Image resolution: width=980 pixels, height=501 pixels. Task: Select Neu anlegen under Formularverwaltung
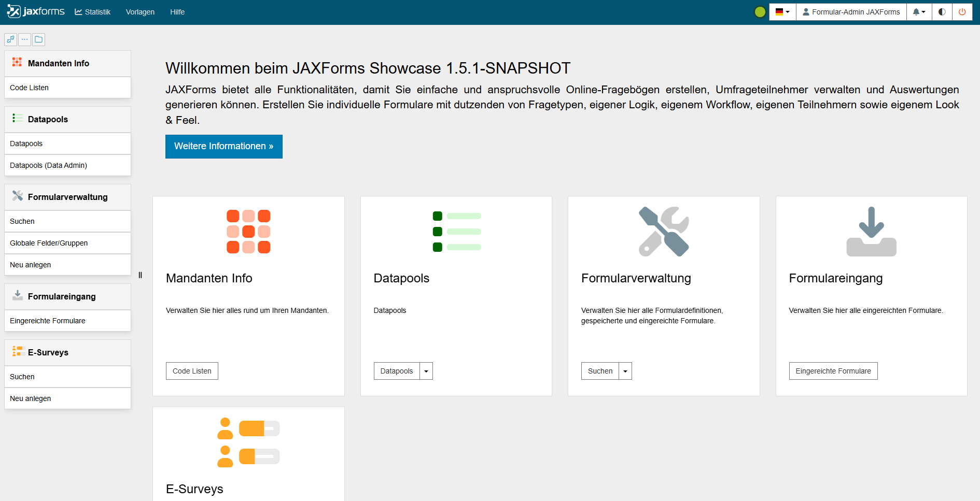67,265
